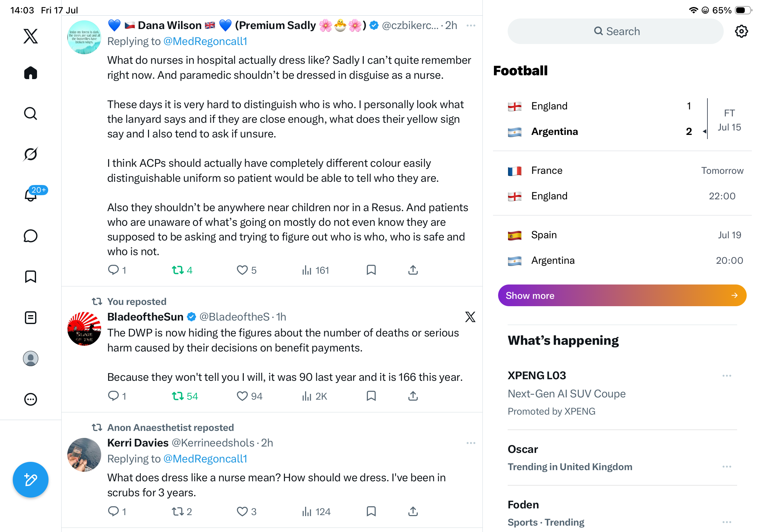Click the Search input field

point(615,31)
